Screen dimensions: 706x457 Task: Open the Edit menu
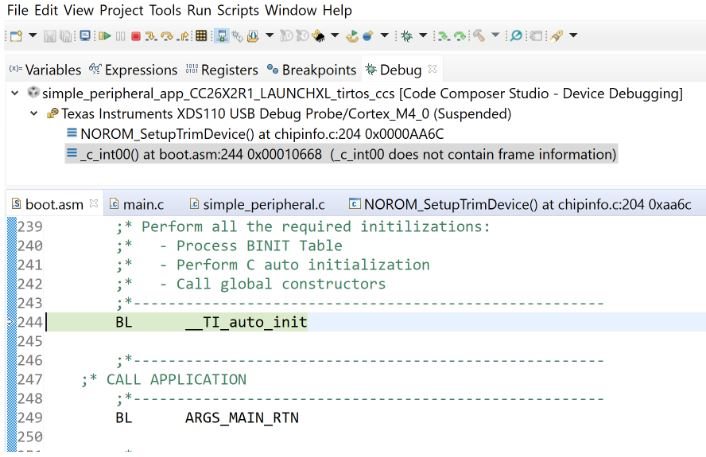pyautogui.click(x=46, y=10)
